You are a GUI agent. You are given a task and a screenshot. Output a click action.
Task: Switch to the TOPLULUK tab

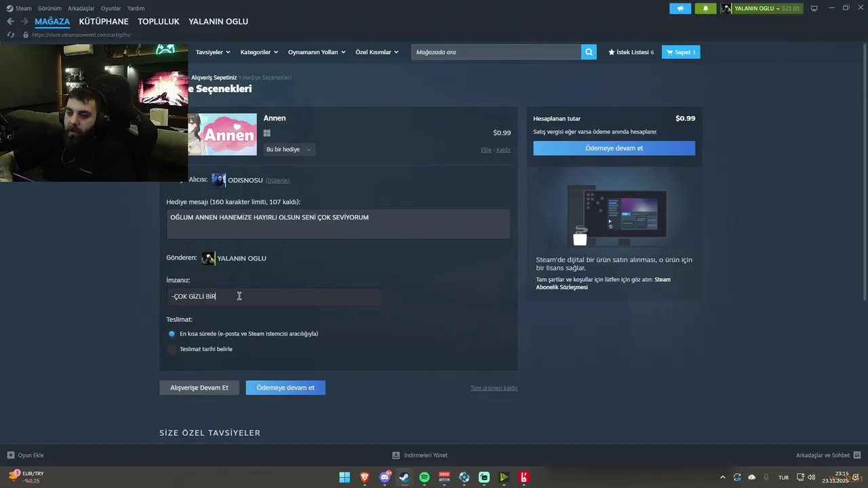coord(159,22)
